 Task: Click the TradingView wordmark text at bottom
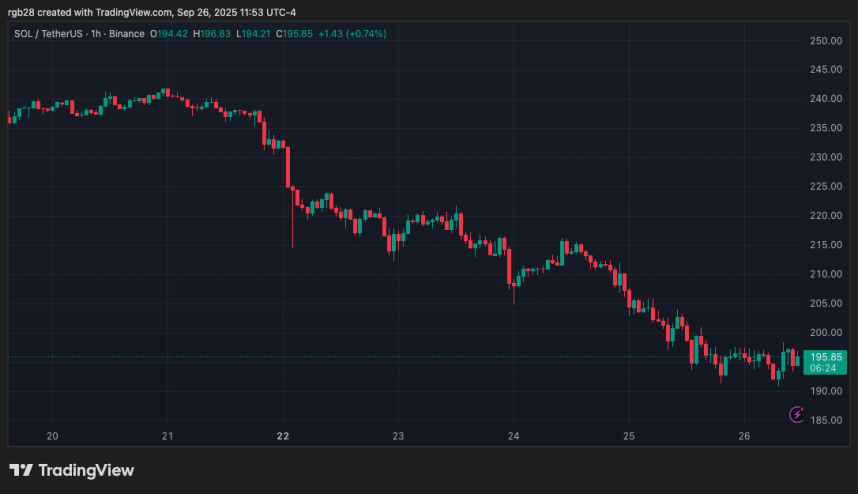87,470
